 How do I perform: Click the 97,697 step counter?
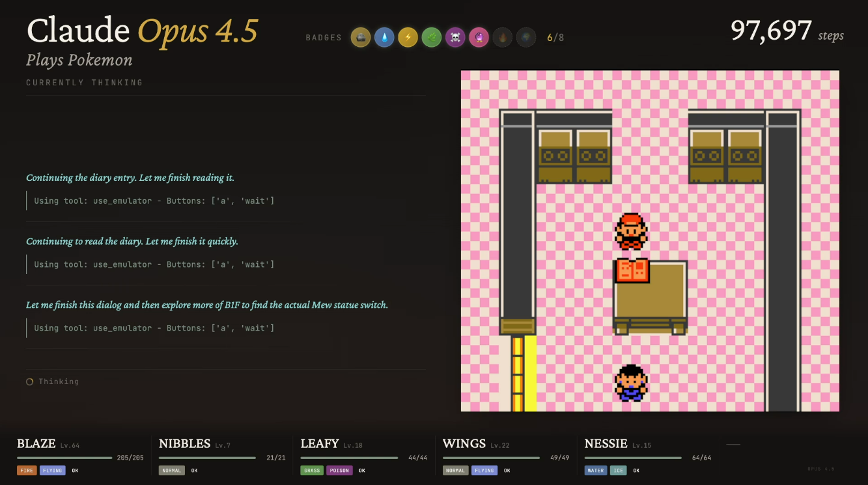click(771, 31)
